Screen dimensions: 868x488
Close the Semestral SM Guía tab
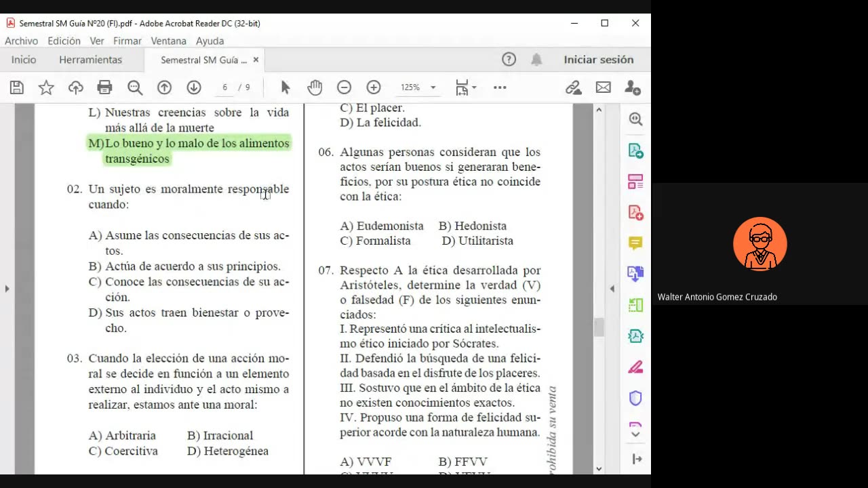tap(256, 60)
